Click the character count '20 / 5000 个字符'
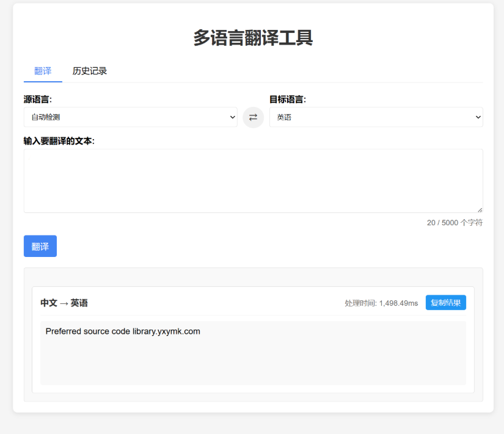This screenshot has height=434, width=504. [x=455, y=223]
